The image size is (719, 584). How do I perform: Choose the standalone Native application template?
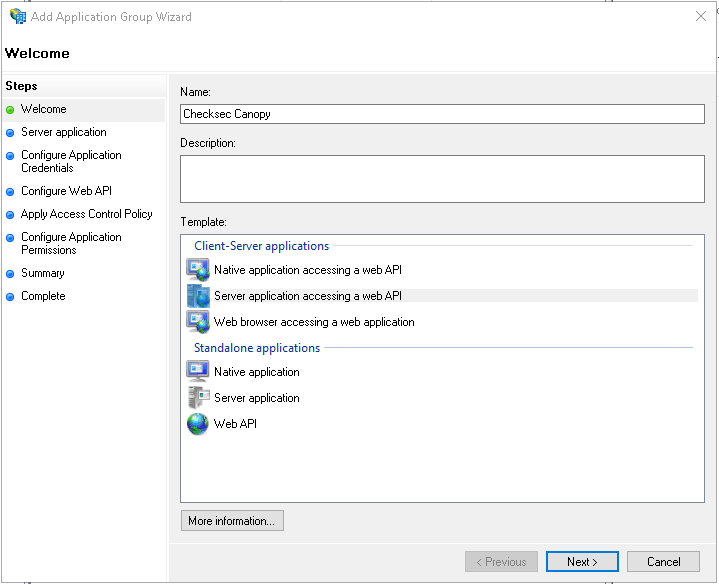tap(257, 372)
